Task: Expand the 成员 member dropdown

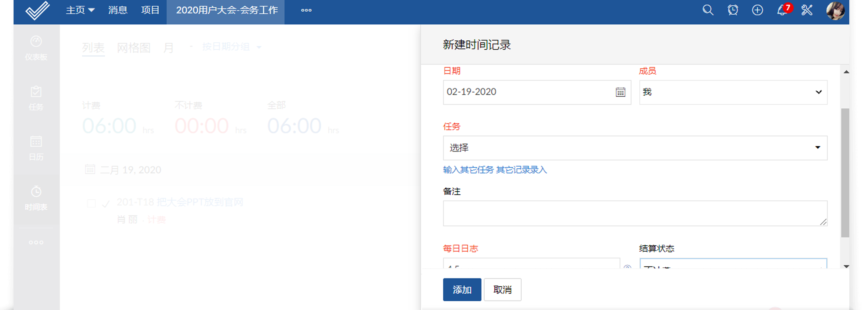Action: click(733, 92)
